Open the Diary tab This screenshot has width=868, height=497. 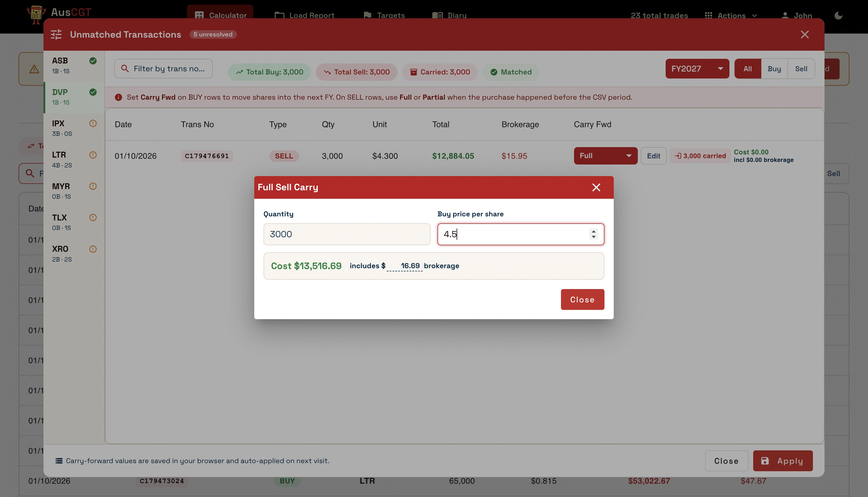(x=449, y=15)
